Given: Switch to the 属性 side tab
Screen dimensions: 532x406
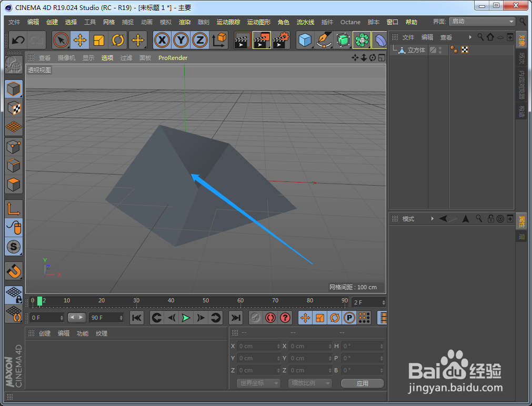Looking at the screenshot, I should 521,222.
